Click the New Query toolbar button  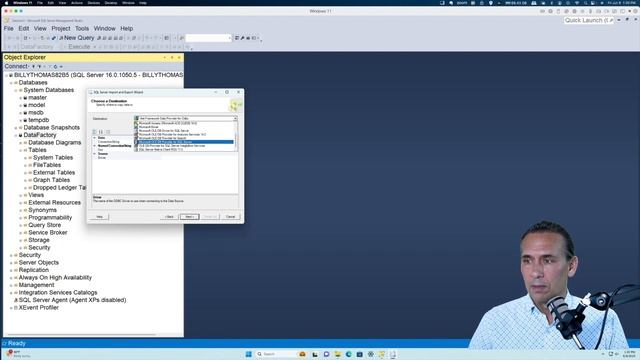77,38
